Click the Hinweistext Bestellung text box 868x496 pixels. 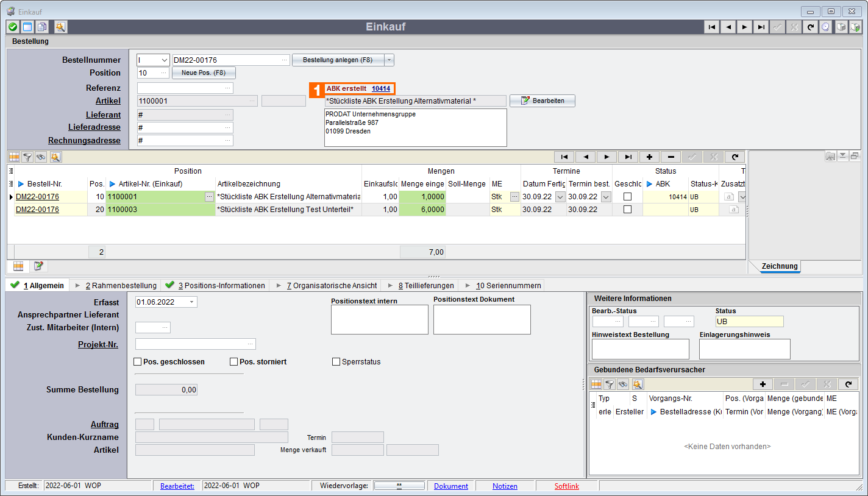[x=641, y=349]
